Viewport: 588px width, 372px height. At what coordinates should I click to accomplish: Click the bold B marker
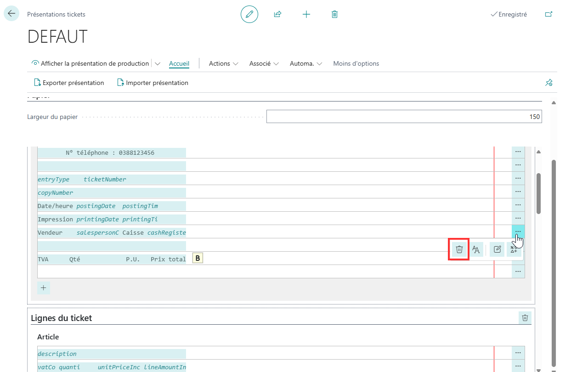coord(198,259)
